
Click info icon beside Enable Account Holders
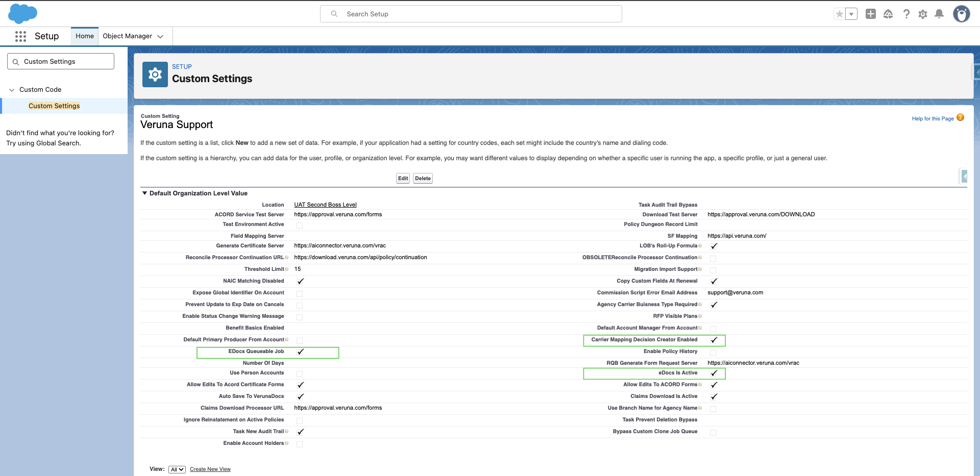pyautogui.click(x=287, y=443)
